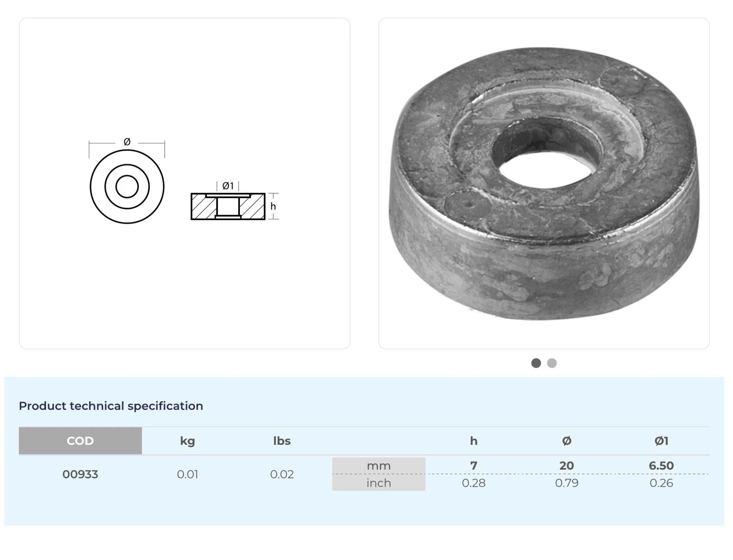The image size is (733, 560).
Task: Select the inch unit row label
Action: [x=379, y=483]
